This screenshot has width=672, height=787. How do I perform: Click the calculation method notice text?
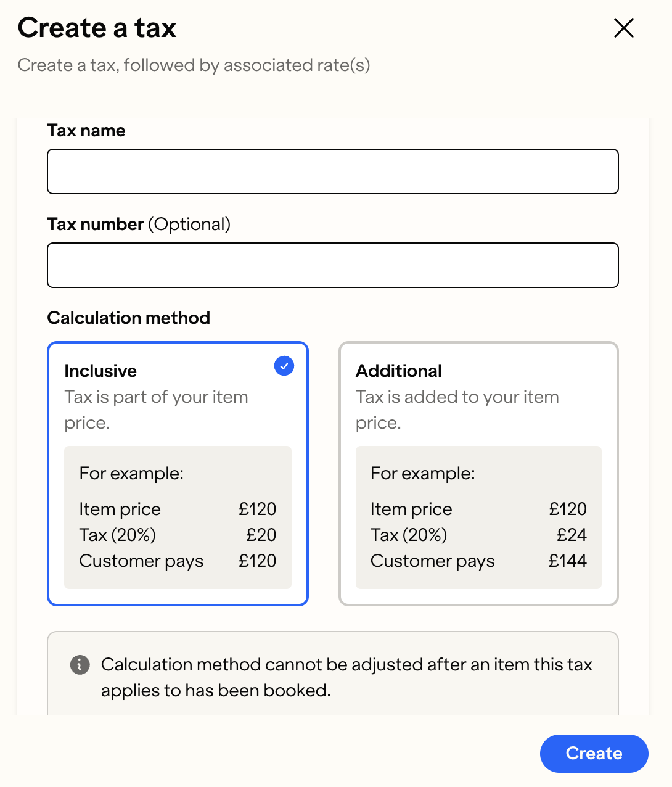(x=346, y=677)
